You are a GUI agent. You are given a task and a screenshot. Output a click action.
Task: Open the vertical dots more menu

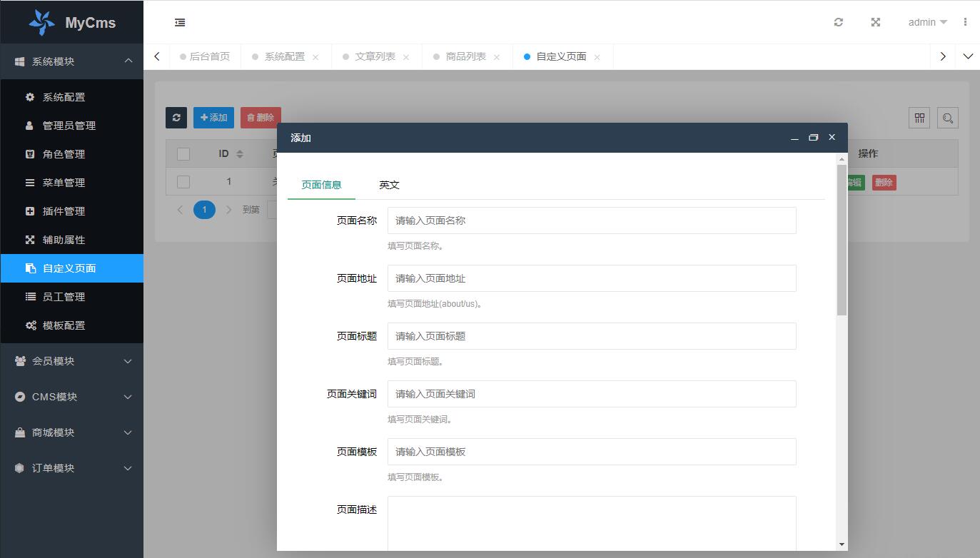pyautogui.click(x=965, y=22)
